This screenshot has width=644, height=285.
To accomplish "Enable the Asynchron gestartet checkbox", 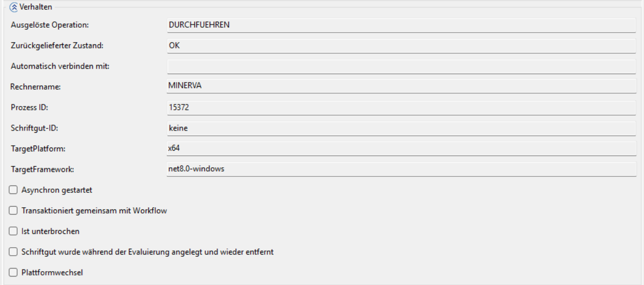I will point(13,190).
